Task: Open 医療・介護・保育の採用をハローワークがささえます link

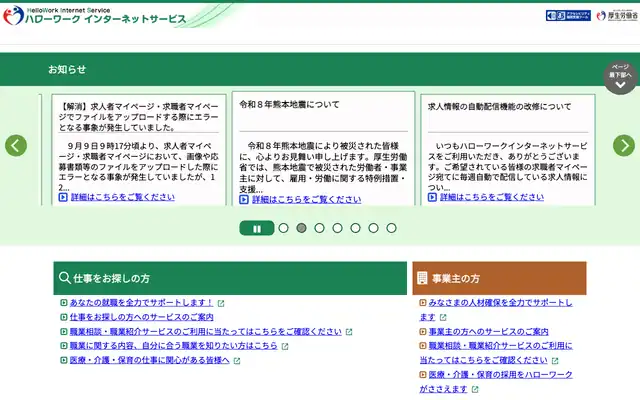Action: (496, 382)
